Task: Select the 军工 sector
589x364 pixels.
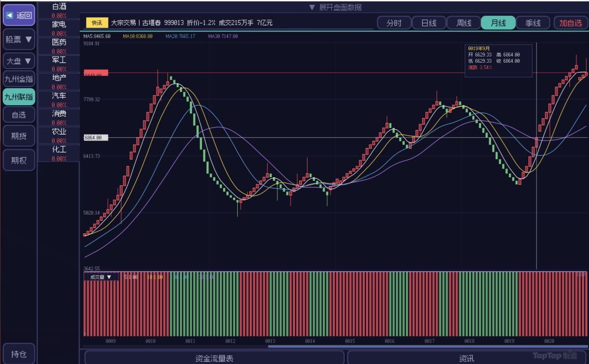Action: (59, 64)
